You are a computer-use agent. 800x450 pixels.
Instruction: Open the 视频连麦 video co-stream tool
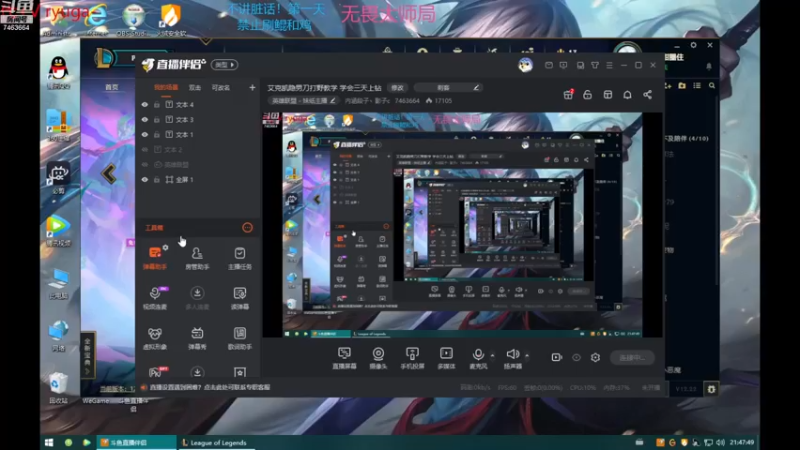[155, 298]
